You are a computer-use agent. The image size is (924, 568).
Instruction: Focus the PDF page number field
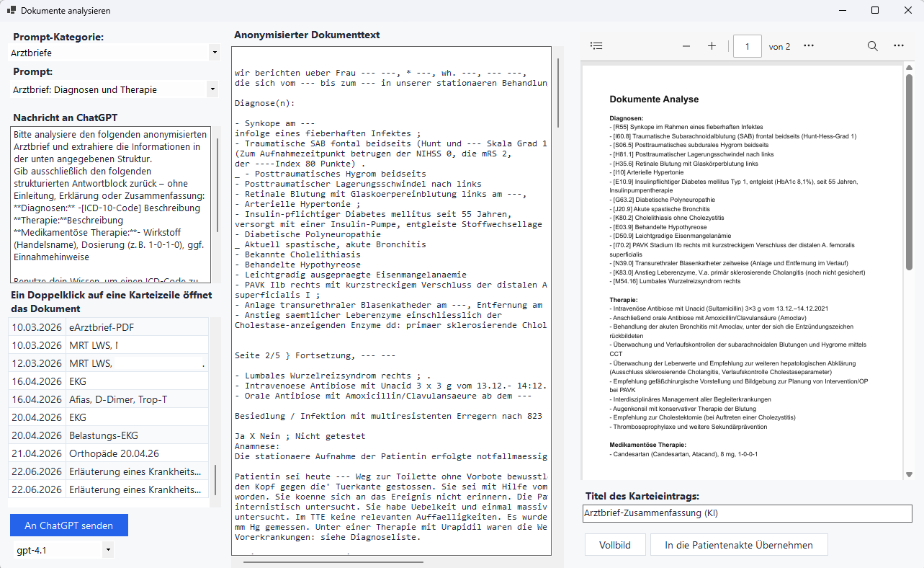(x=748, y=47)
